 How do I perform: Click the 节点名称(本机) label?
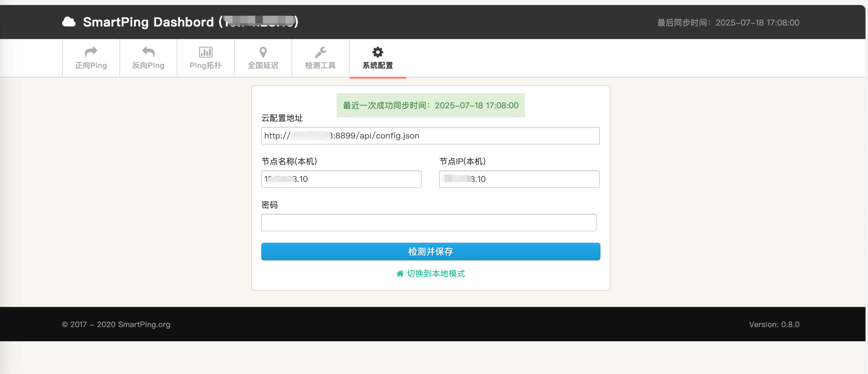(289, 162)
